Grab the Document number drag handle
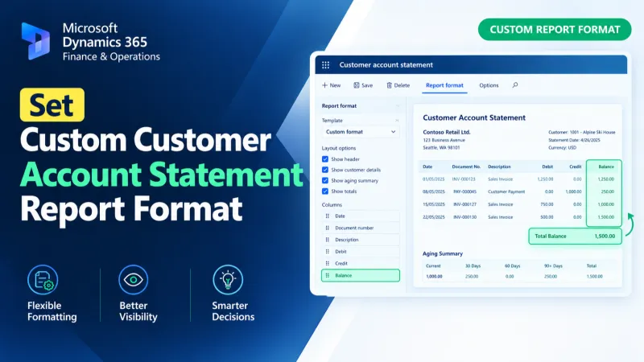 tap(328, 228)
